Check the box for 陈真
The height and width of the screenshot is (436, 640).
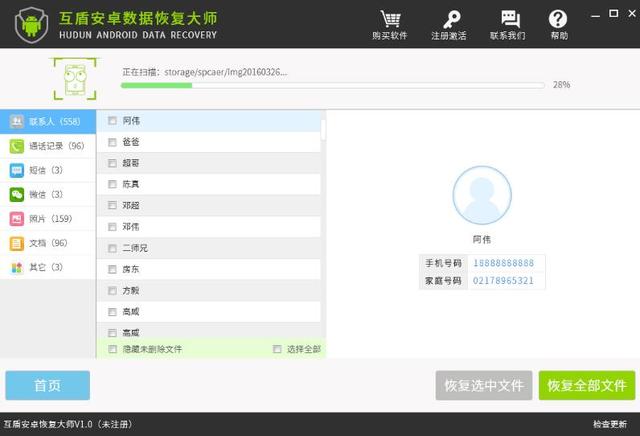tap(112, 184)
